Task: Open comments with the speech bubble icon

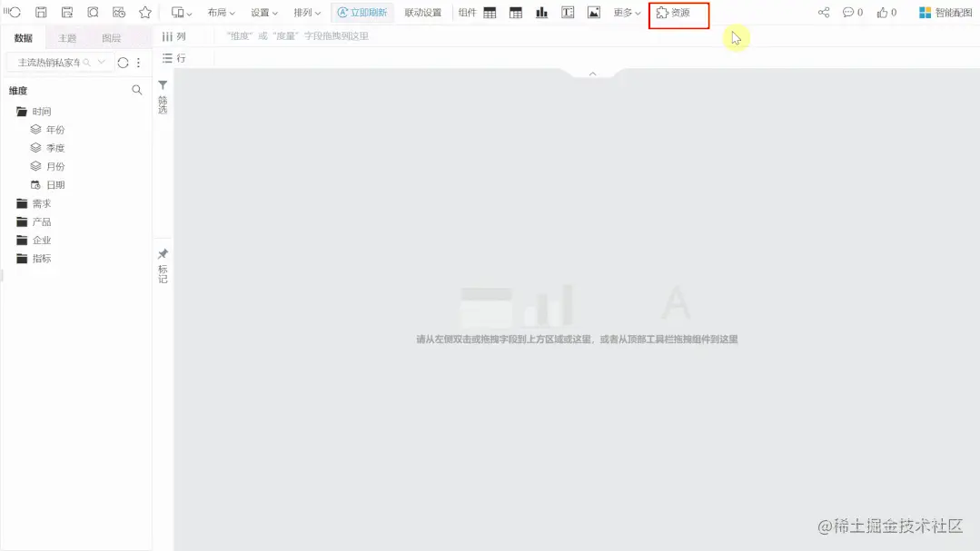Action: click(x=848, y=12)
